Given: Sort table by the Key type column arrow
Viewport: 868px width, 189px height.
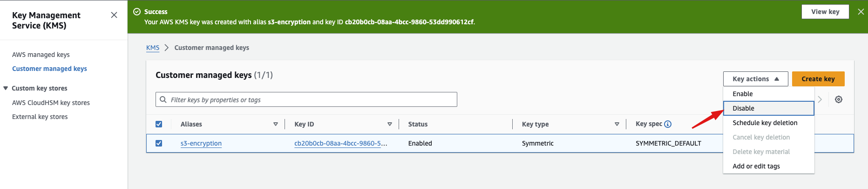Looking at the screenshot, I should (617, 124).
